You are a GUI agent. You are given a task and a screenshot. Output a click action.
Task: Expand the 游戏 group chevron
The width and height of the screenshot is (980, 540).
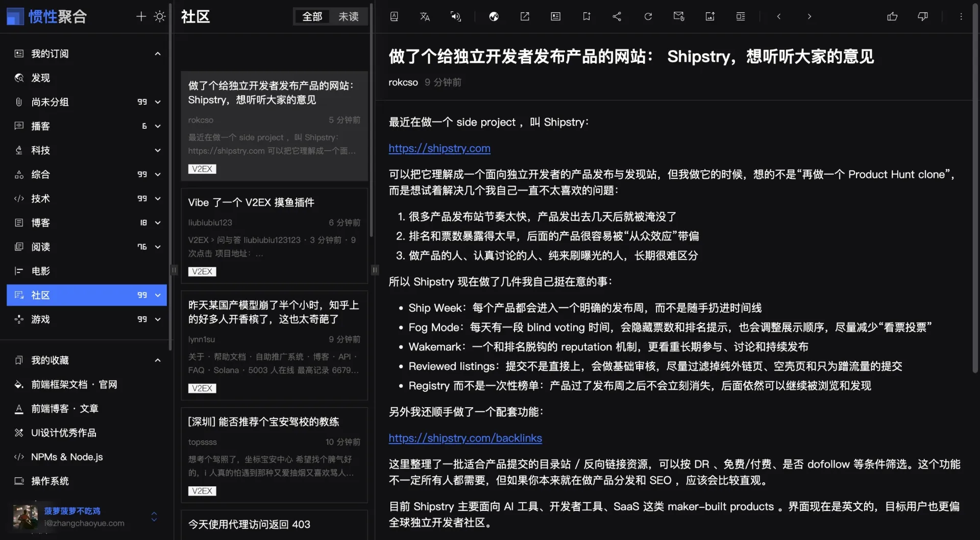point(158,319)
